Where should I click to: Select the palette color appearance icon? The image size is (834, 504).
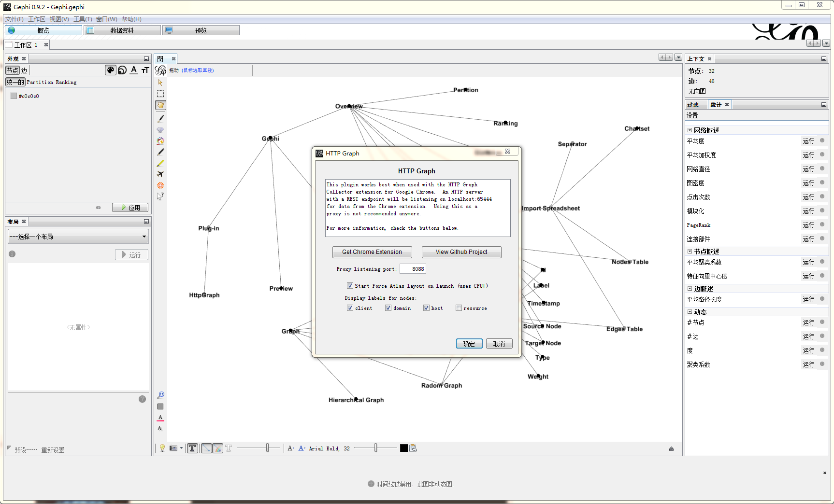click(x=111, y=70)
